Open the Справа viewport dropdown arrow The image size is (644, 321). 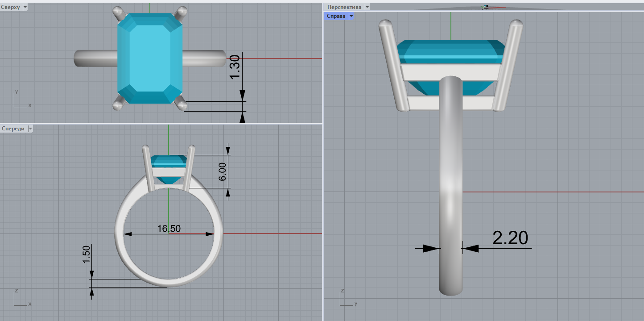point(351,16)
